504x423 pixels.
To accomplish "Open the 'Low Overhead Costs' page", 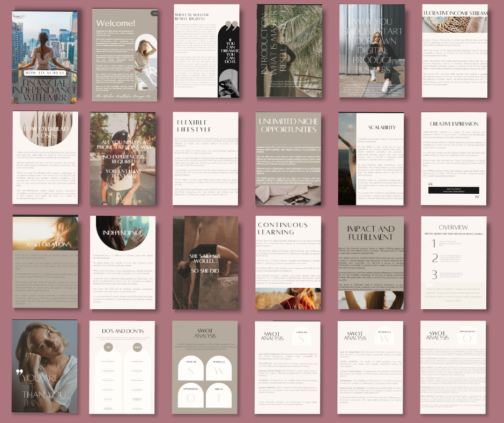I will point(45,158).
